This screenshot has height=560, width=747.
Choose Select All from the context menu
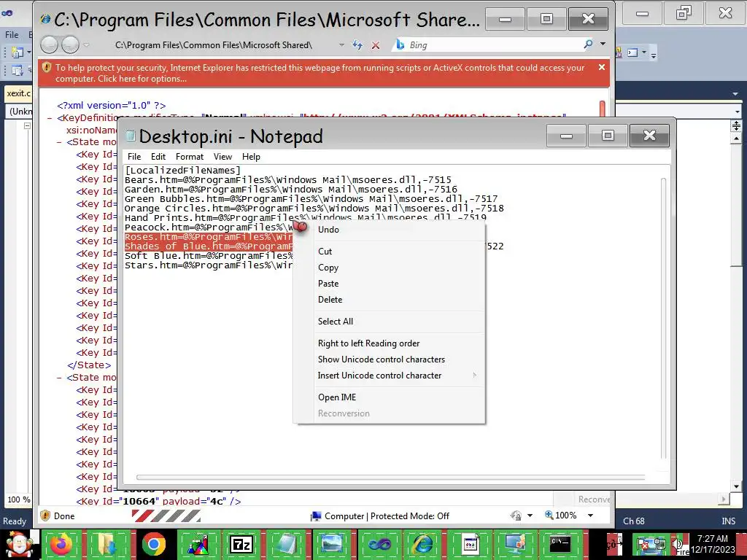(390, 322)
